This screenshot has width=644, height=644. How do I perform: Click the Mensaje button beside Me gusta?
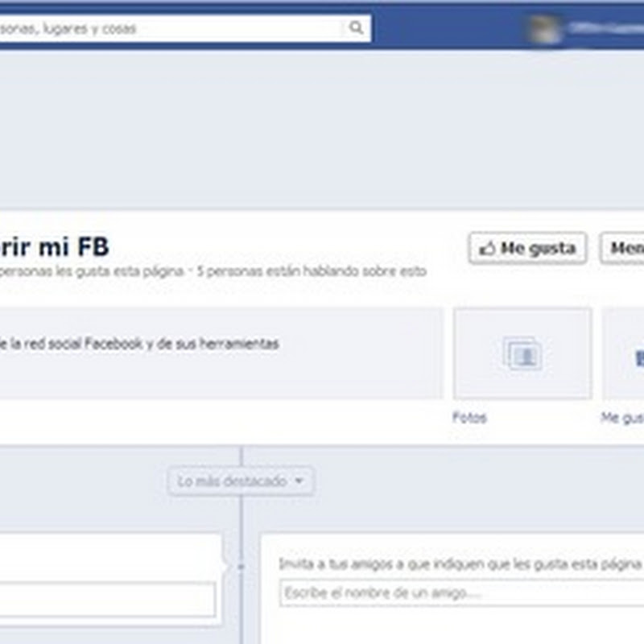621,248
